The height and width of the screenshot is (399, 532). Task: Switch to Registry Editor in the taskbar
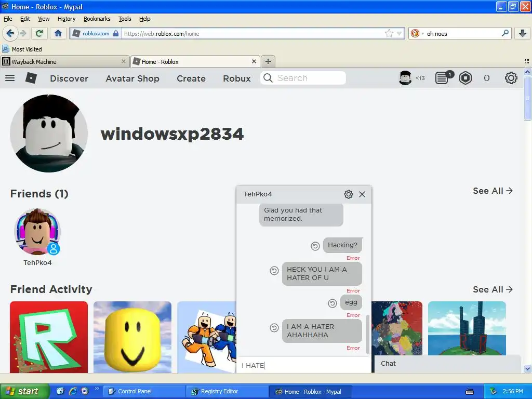228,391
